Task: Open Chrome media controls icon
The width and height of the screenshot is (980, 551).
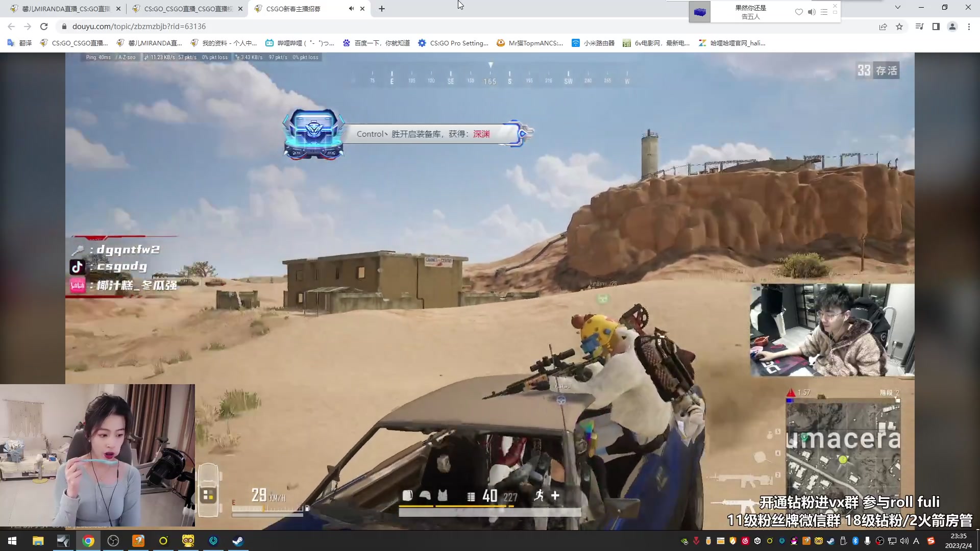Action: [919, 27]
